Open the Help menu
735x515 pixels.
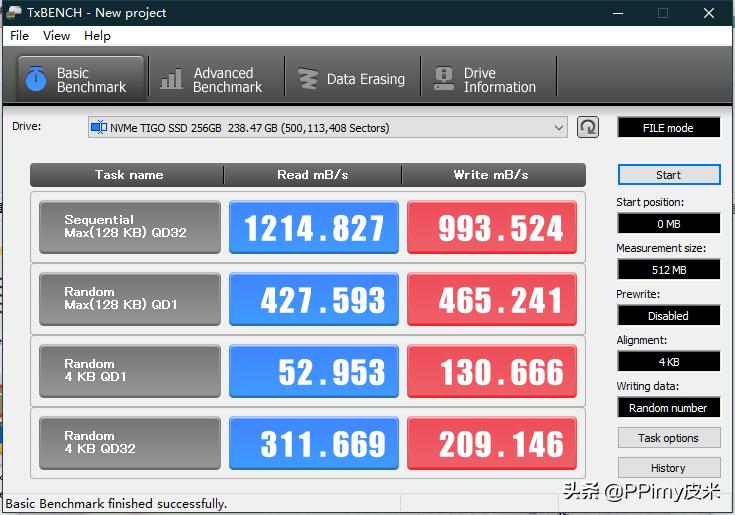(97, 36)
